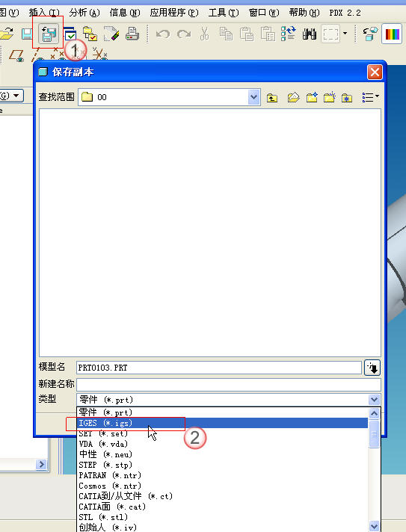Image resolution: width=406 pixels, height=532 pixels.
Task: Click the document with pencil icon
Action: click(x=111, y=34)
